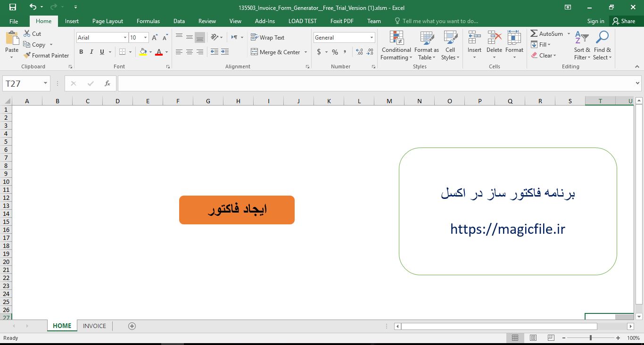Click the zoom slider handle
Image resolution: width=644 pixels, height=345 pixels.
click(591, 338)
